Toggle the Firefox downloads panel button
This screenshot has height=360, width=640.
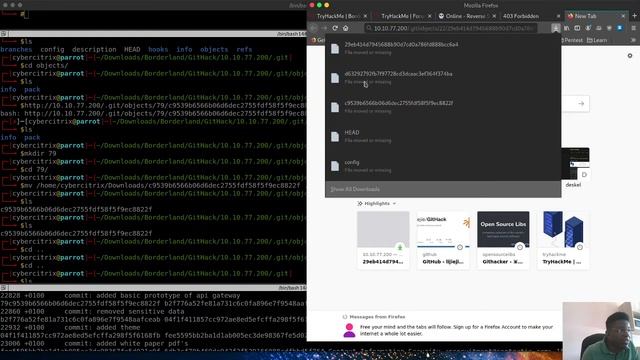click(556, 28)
